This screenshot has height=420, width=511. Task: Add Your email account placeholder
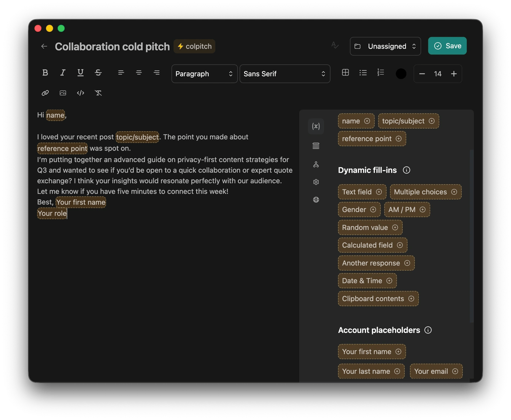point(436,371)
